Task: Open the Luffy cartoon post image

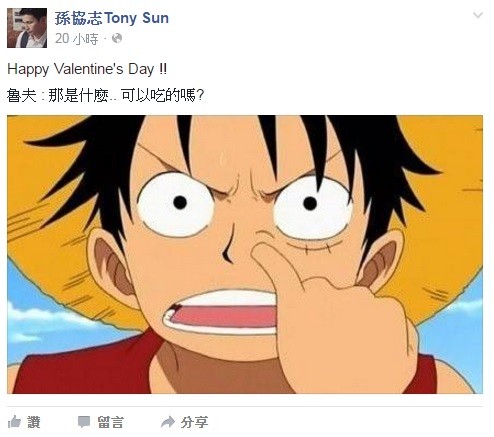Action: pyautogui.click(x=245, y=254)
